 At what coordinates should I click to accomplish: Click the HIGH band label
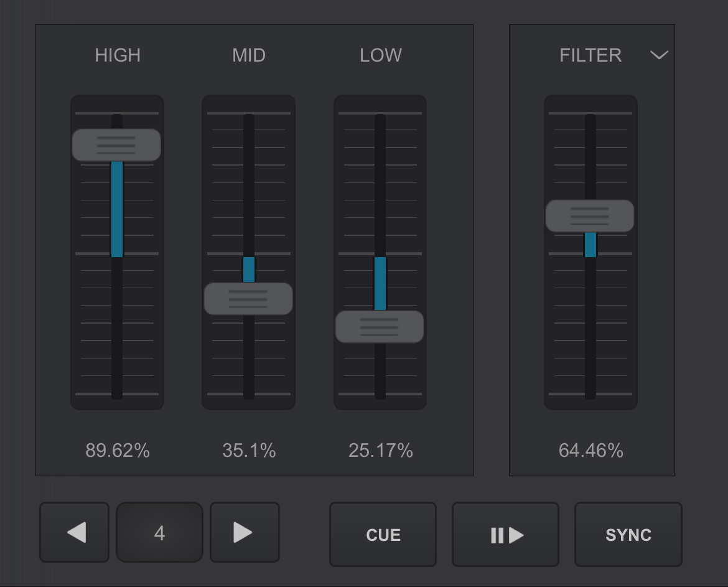coord(118,55)
